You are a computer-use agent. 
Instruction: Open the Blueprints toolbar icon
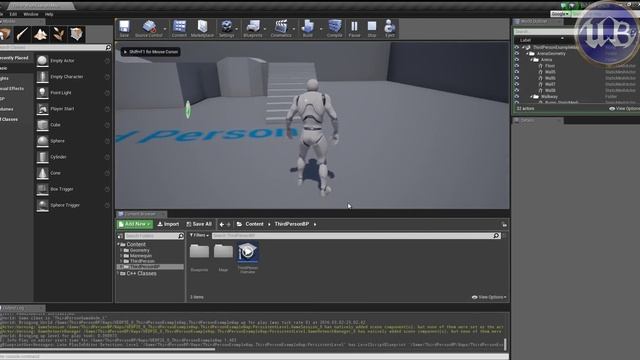pyautogui.click(x=253, y=28)
